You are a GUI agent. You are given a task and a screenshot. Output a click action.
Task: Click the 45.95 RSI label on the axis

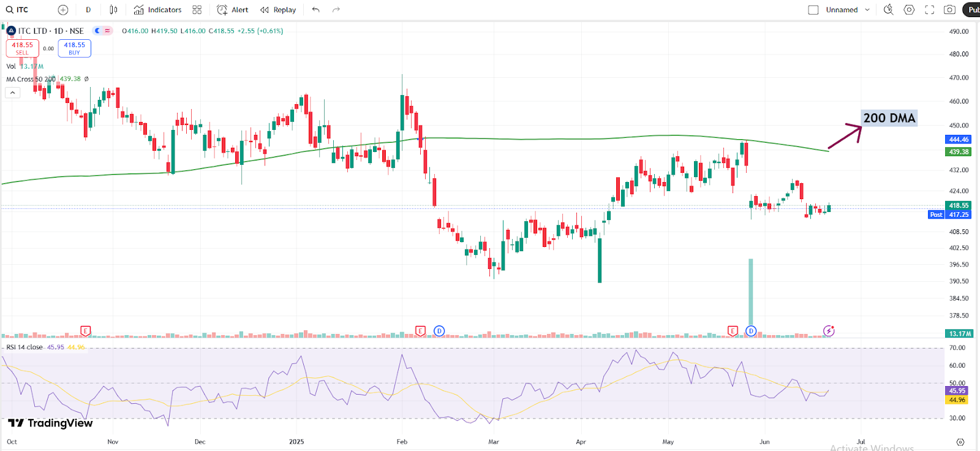[957, 391]
